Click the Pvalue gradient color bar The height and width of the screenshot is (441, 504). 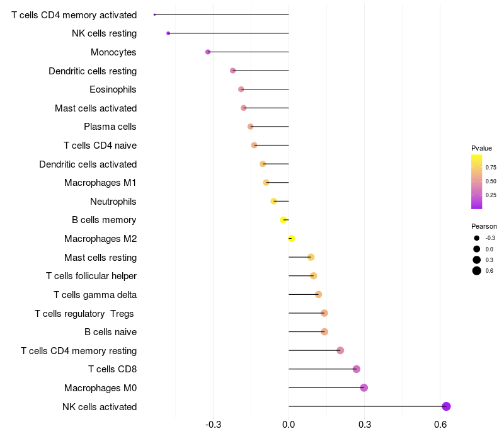477,181
